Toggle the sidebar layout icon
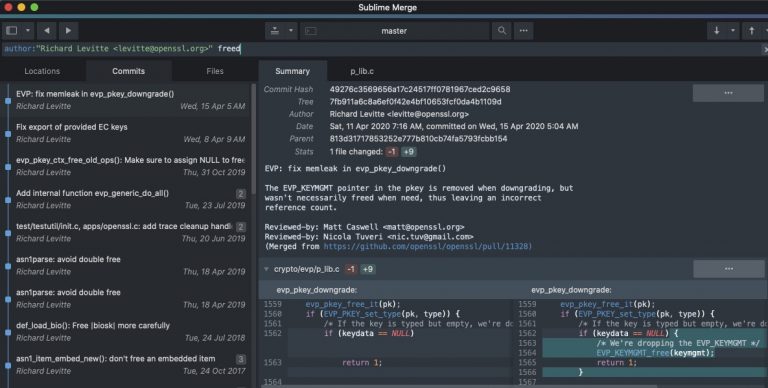Image resolution: width=768 pixels, height=388 pixels. tap(12, 30)
